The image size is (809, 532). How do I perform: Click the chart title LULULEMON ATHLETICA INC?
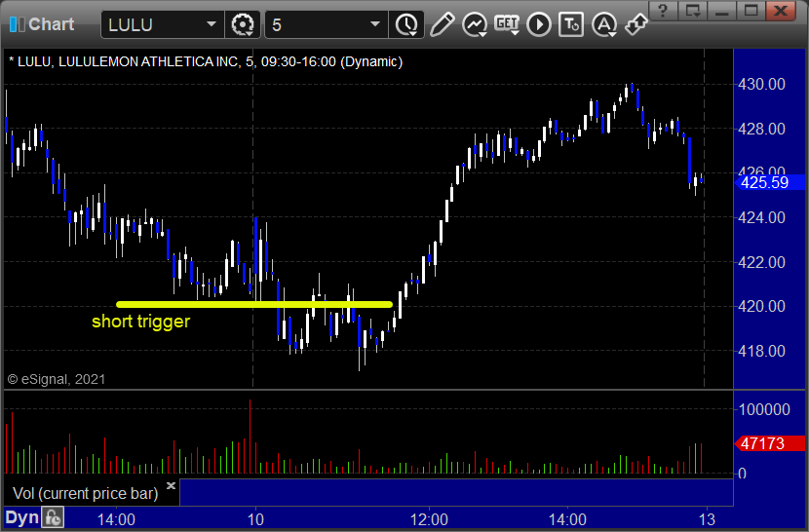pyautogui.click(x=148, y=62)
